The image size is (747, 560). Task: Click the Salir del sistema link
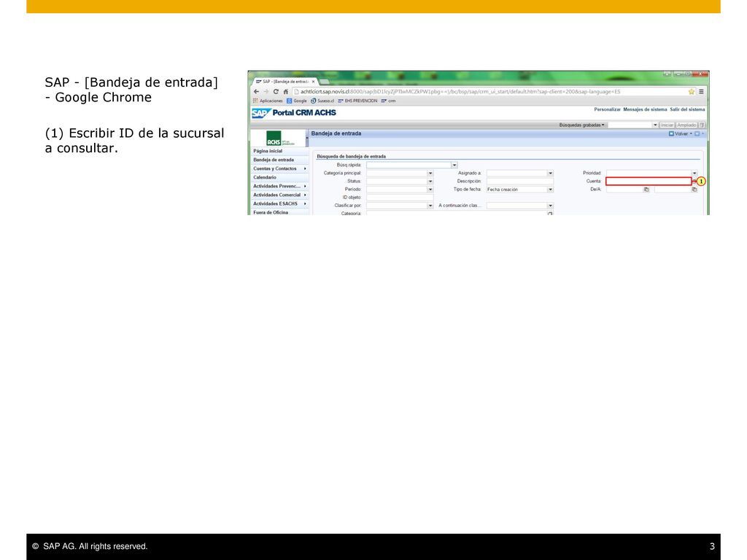(687, 109)
